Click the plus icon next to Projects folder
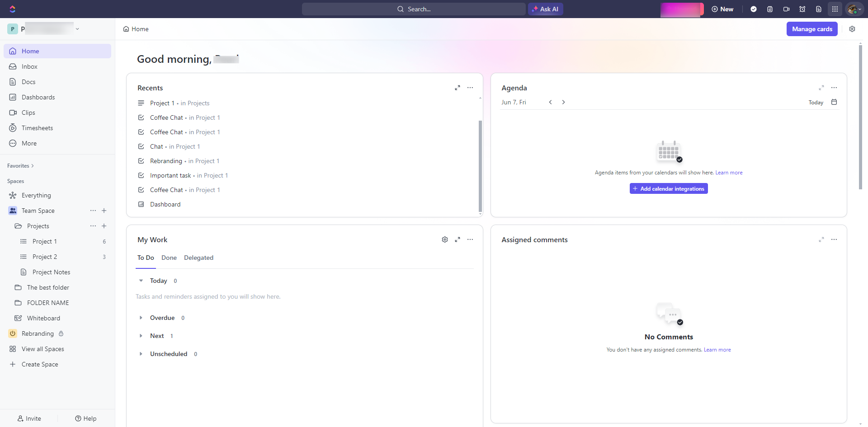This screenshot has height=427, width=868. 104,226
